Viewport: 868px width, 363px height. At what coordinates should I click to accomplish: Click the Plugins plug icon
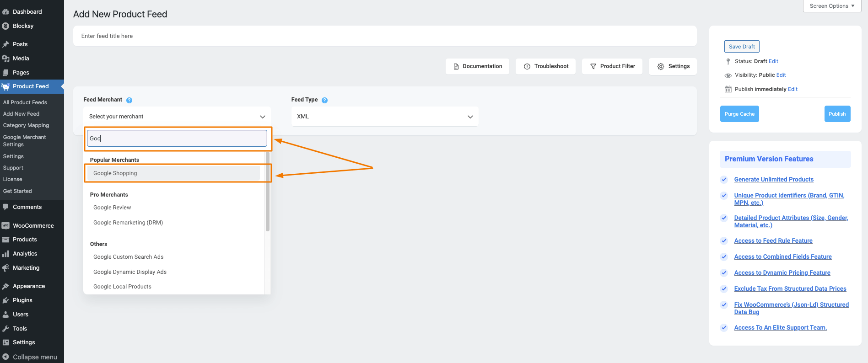click(5, 300)
